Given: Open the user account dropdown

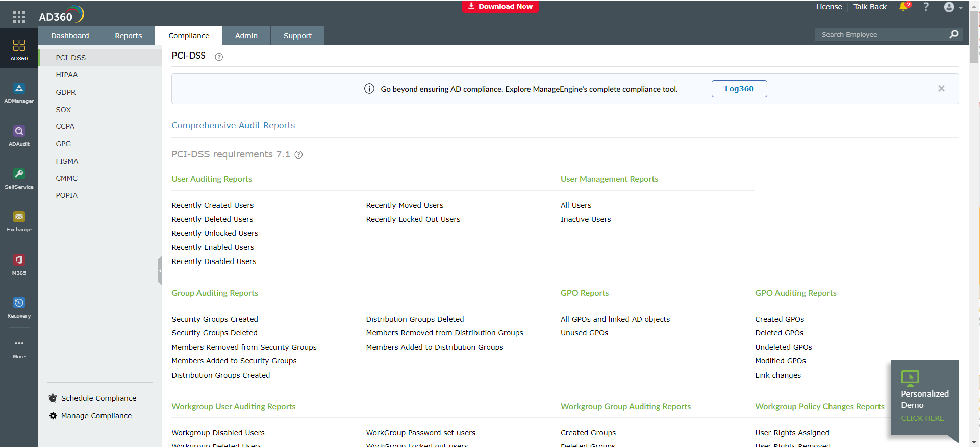Looking at the screenshot, I should click(953, 7).
